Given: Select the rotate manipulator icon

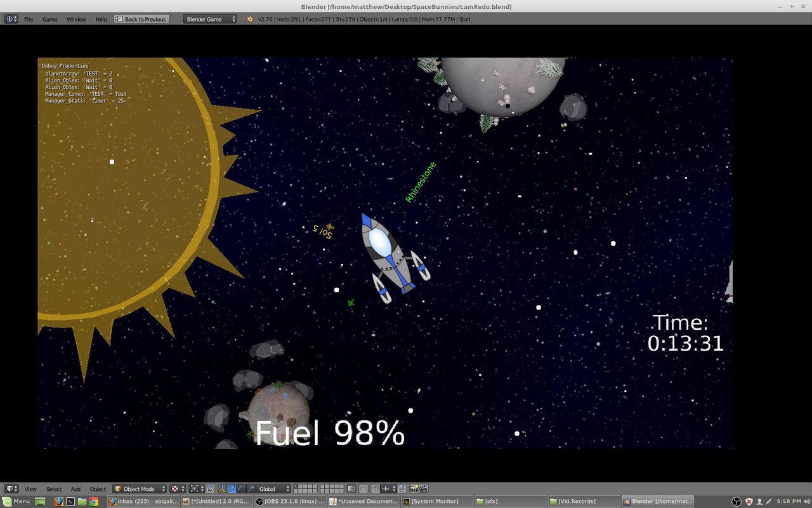Looking at the screenshot, I should (x=242, y=489).
